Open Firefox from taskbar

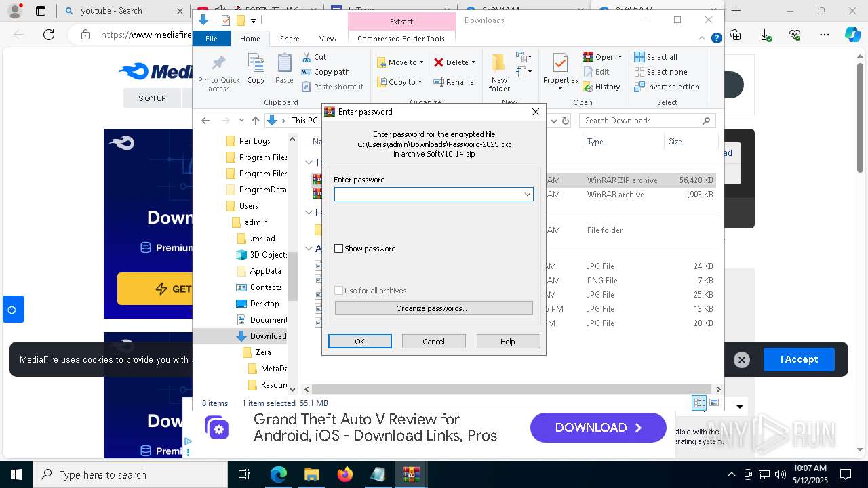point(345,474)
